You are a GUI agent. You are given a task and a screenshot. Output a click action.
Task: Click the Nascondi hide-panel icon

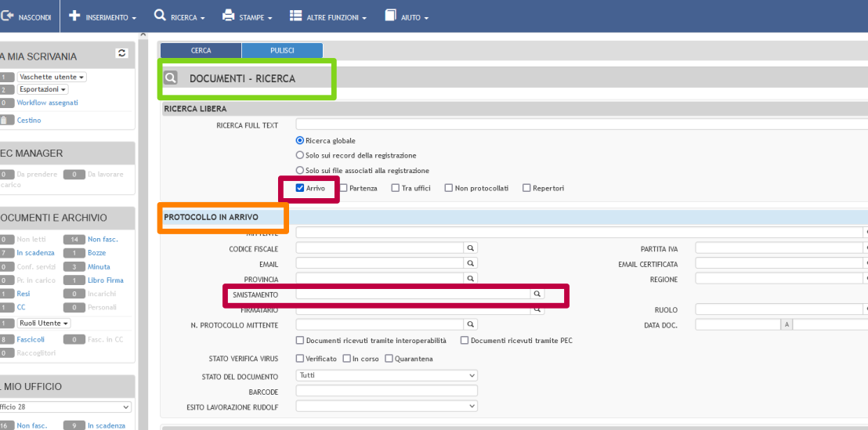7,16
